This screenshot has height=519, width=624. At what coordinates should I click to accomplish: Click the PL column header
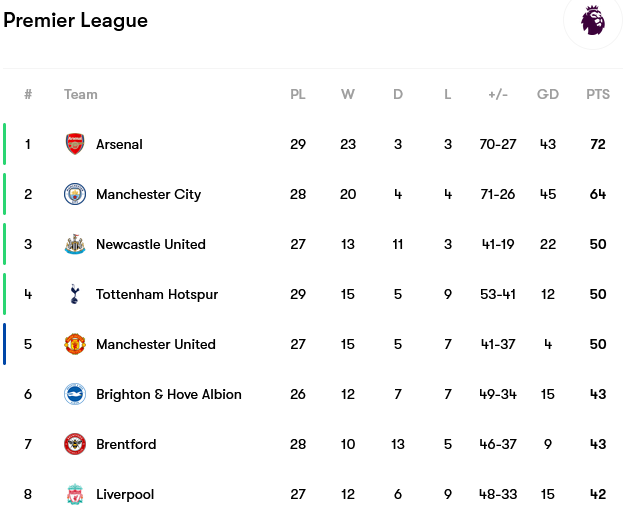pyautogui.click(x=298, y=94)
